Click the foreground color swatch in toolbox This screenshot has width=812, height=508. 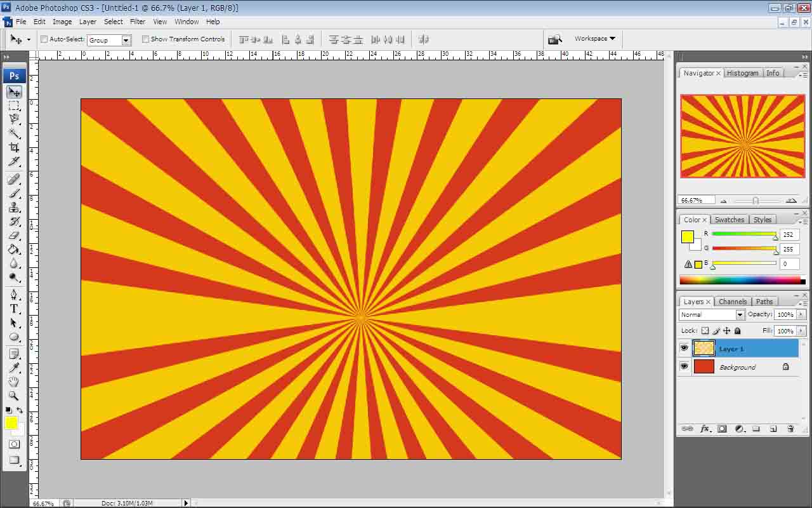tap(11, 423)
